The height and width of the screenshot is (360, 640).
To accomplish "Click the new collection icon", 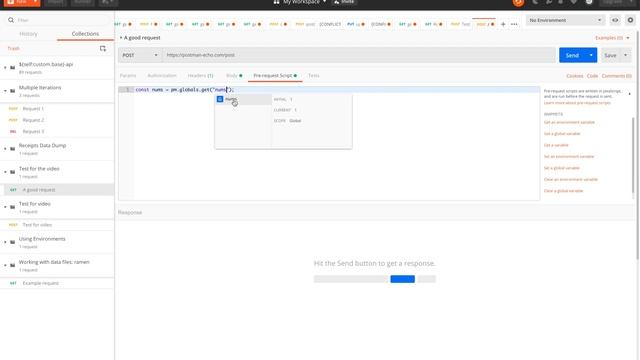I will click(x=103, y=49).
